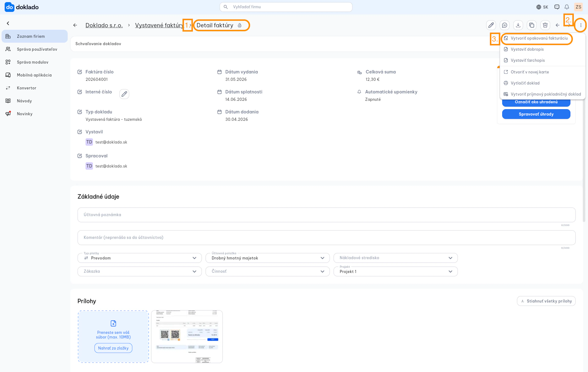Open the chat support icon in header
The height and width of the screenshot is (372, 588).
(x=557, y=7)
